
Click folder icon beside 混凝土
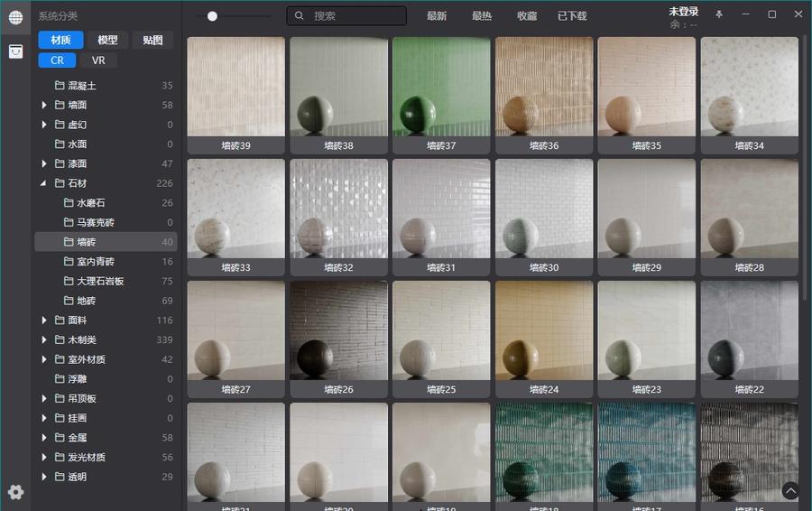[60, 85]
